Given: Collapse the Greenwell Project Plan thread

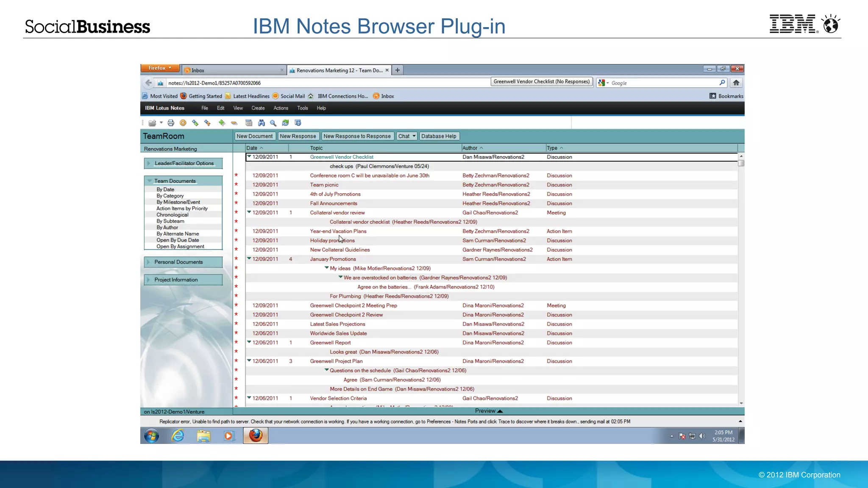Looking at the screenshot, I should coord(249,360).
